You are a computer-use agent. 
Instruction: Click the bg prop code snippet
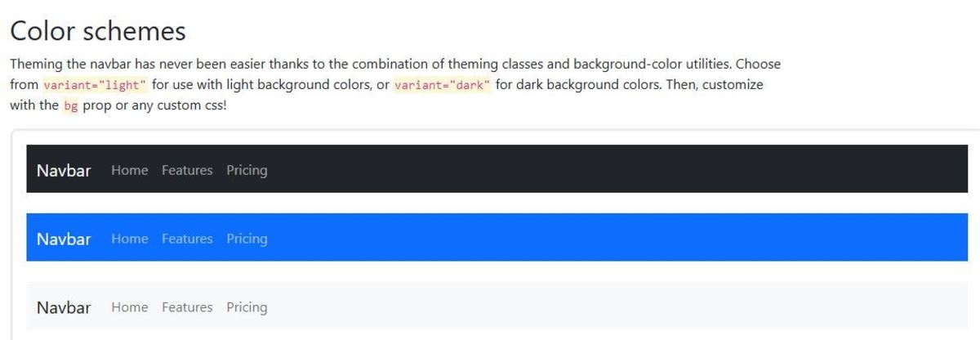point(70,106)
